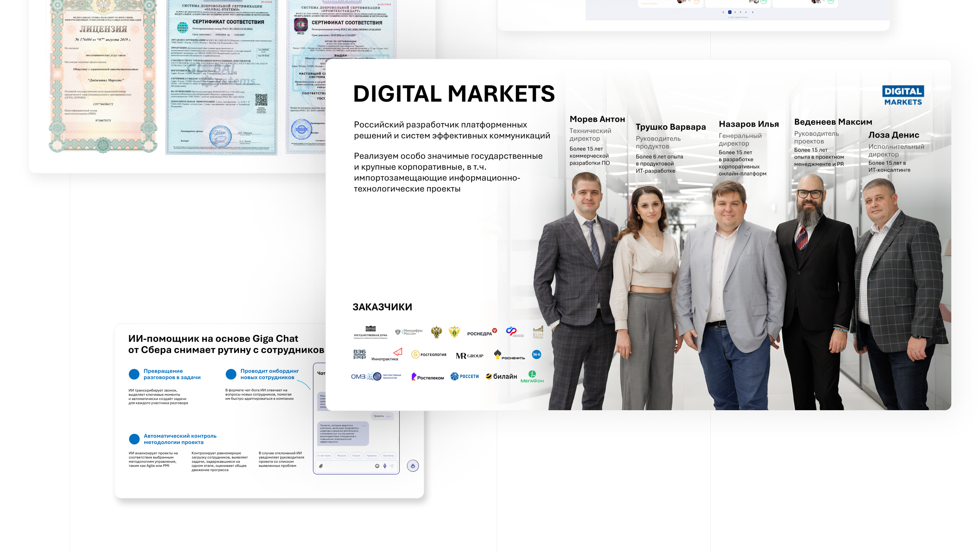Click the paperclip attach icon in chat

tap(321, 466)
